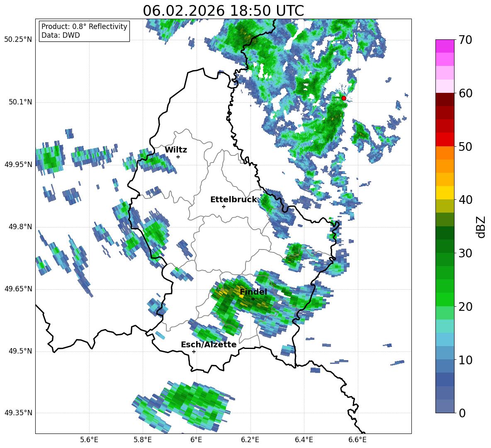Image resolution: width=491 pixels, height=448 pixels.
Task: Click the Esch/Alzette cross marker
Action: coord(194,351)
